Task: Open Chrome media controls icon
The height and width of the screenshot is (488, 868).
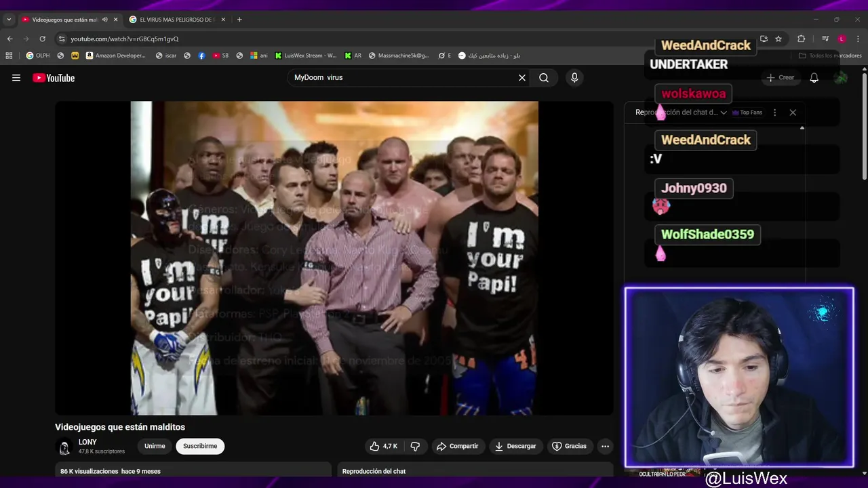Action: click(825, 39)
